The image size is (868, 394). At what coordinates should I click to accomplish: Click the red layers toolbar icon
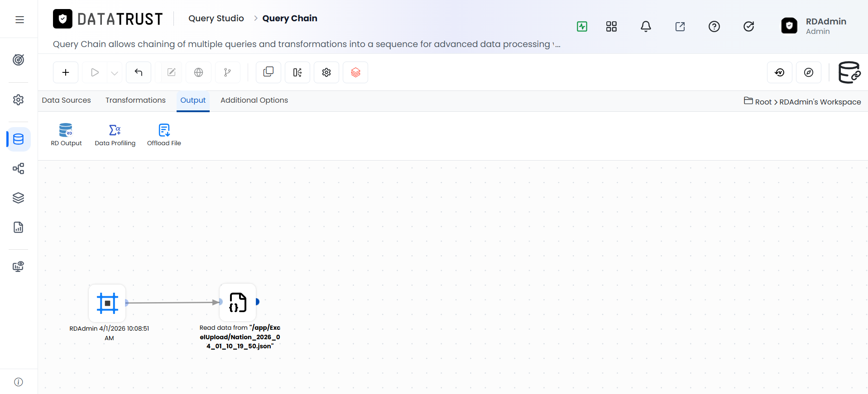tap(355, 72)
